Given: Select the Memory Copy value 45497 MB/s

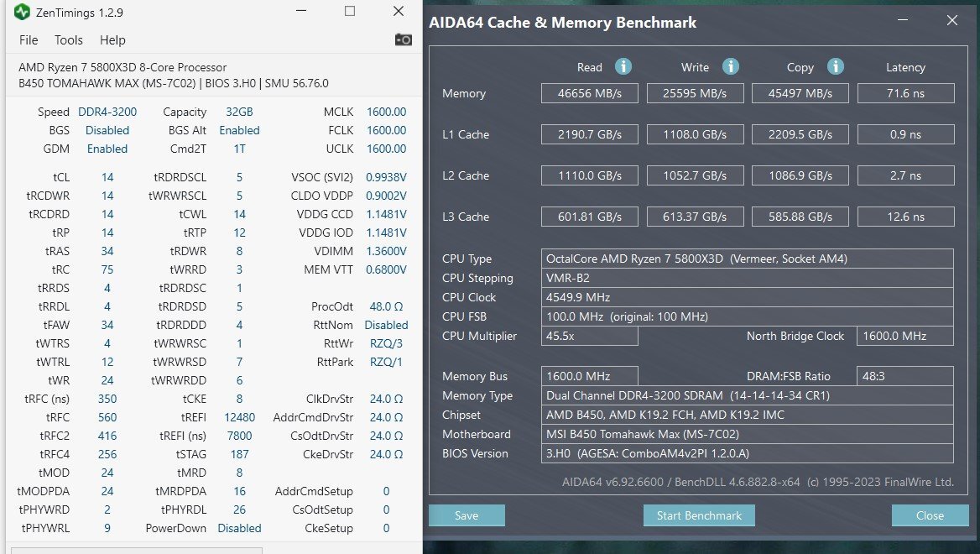Looking at the screenshot, I should coord(800,93).
